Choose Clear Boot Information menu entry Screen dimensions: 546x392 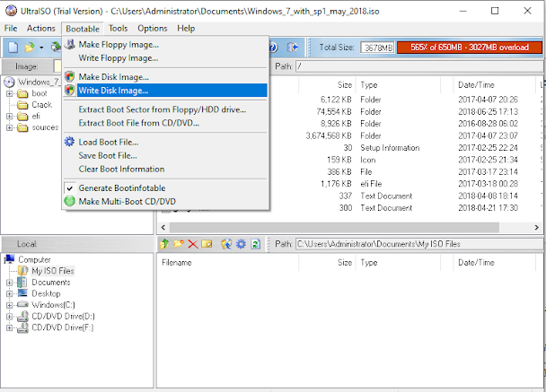point(165,169)
